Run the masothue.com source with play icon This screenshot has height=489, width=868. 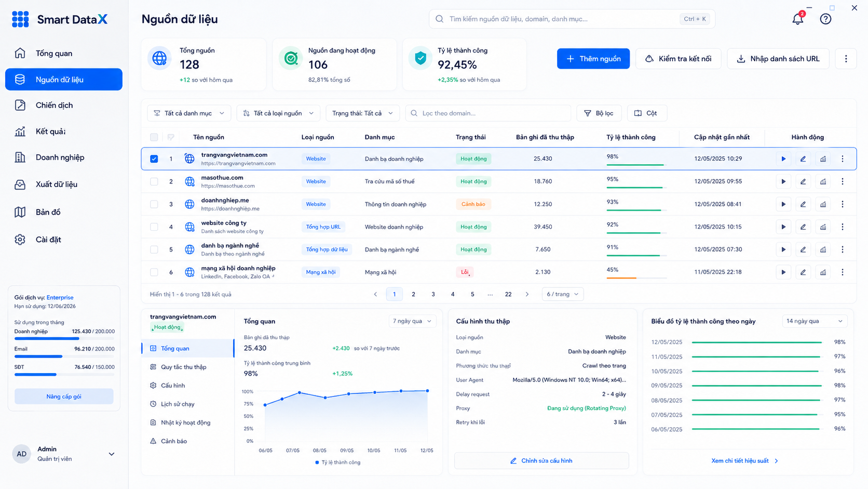(783, 181)
